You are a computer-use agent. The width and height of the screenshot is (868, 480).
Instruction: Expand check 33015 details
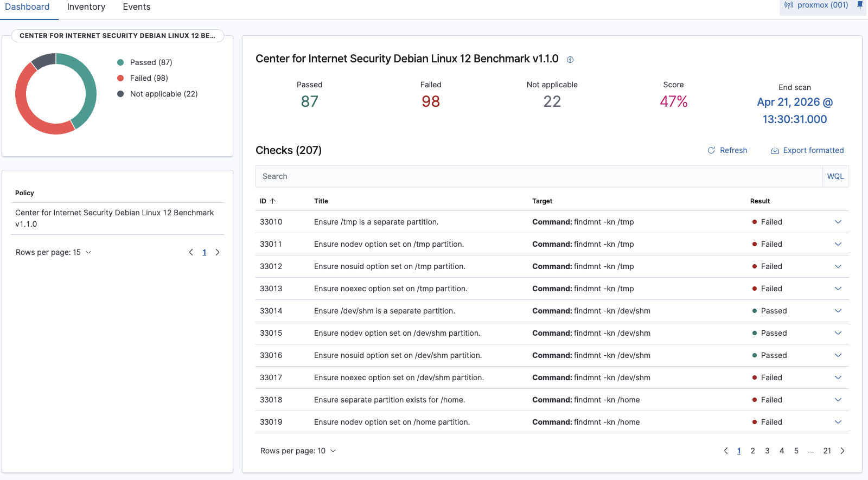pos(838,333)
